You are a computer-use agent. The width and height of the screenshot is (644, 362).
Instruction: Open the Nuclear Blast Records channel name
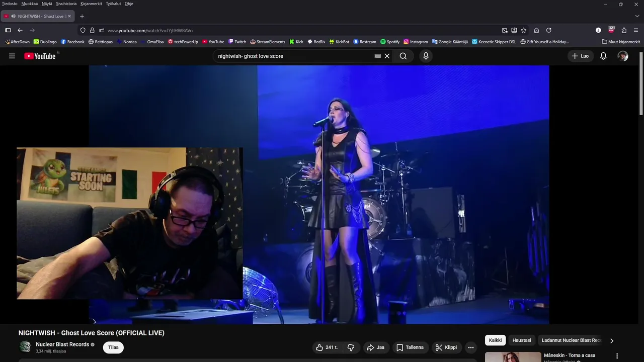coord(62,344)
